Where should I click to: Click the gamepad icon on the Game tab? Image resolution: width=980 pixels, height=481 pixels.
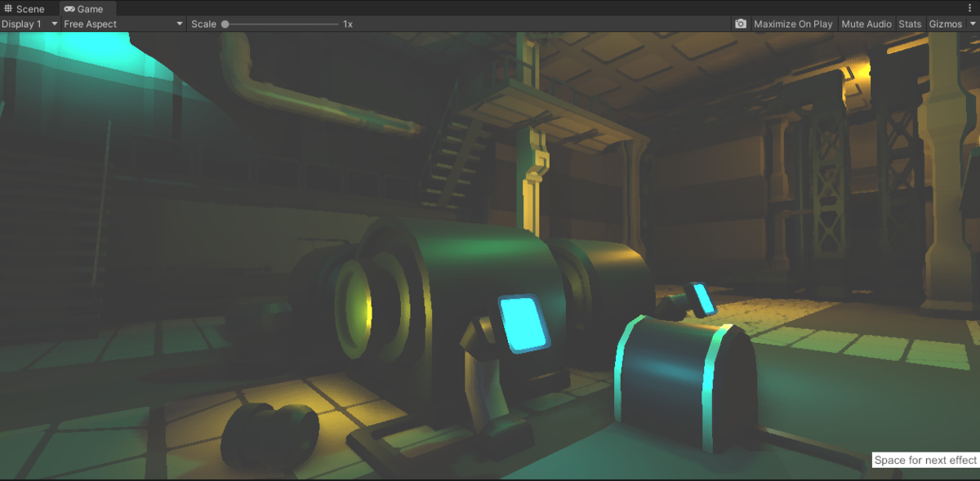coord(68,8)
